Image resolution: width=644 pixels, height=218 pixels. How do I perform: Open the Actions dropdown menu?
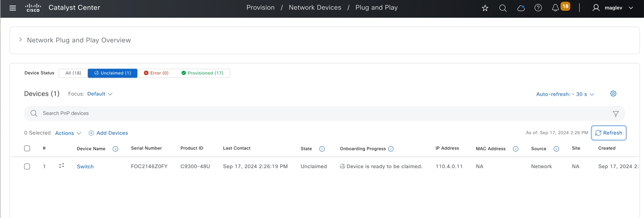68,133
